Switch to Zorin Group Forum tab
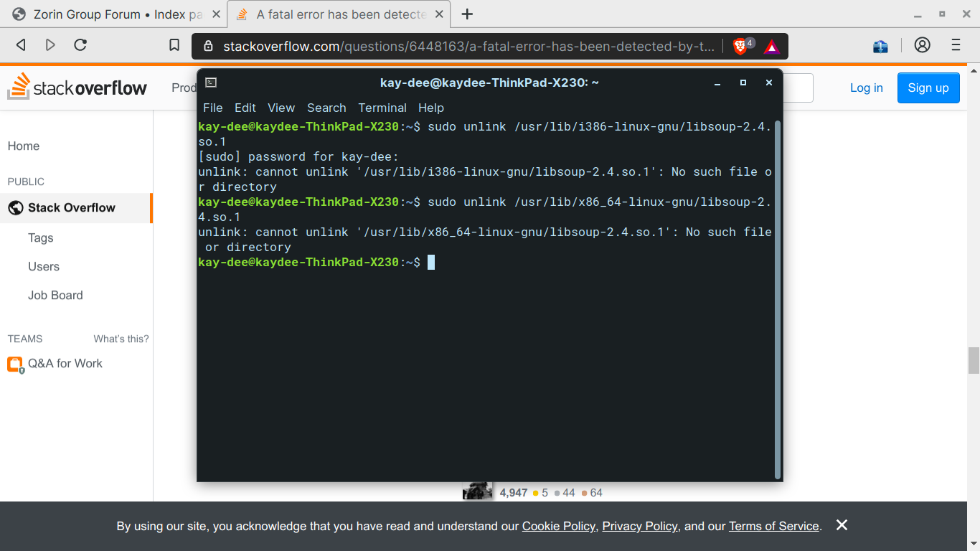The image size is (980, 551). point(108,14)
